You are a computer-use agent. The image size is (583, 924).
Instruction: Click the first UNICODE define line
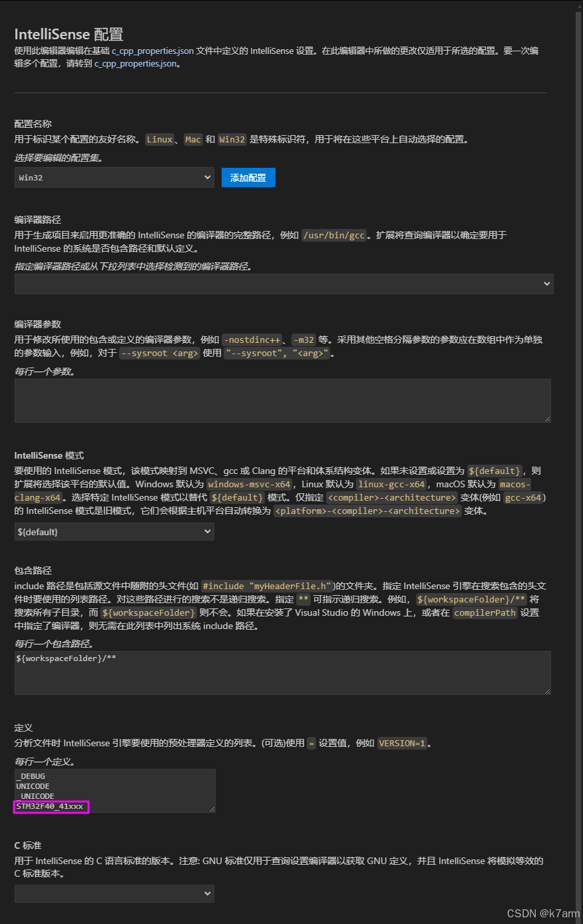coord(33,786)
